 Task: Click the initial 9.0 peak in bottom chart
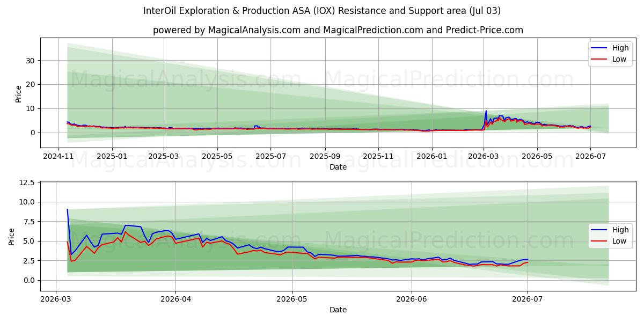pos(67,210)
